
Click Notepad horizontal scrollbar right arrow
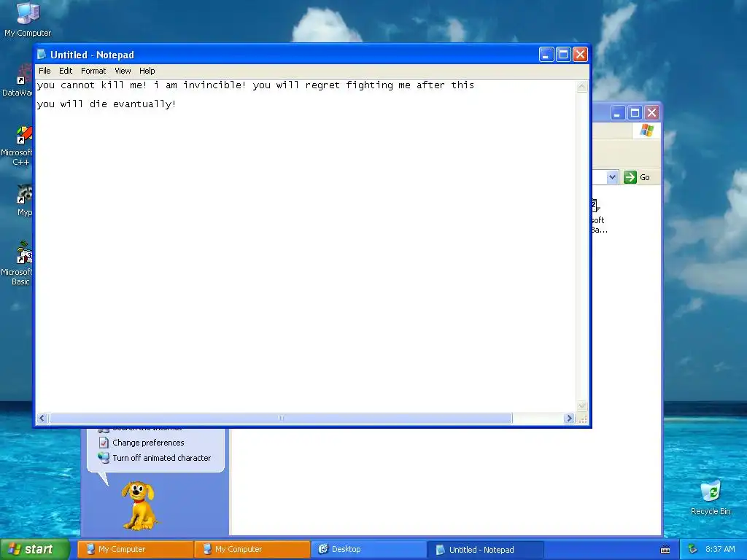click(x=569, y=418)
